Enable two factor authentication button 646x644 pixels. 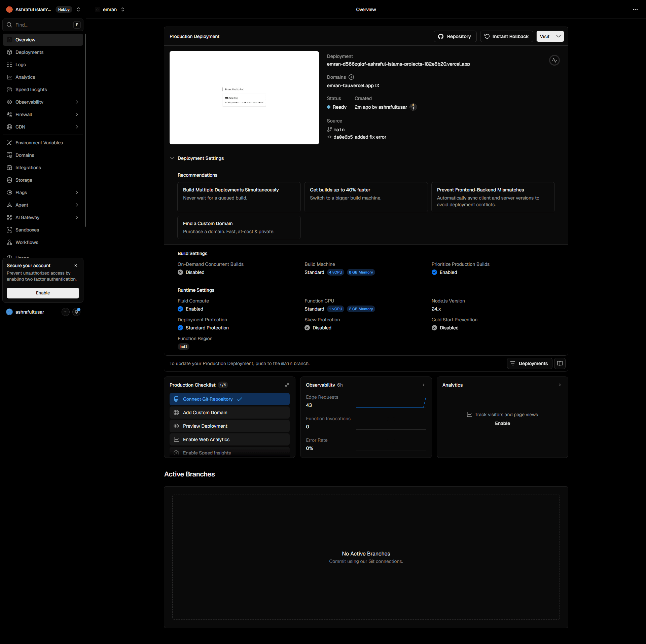coord(43,293)
